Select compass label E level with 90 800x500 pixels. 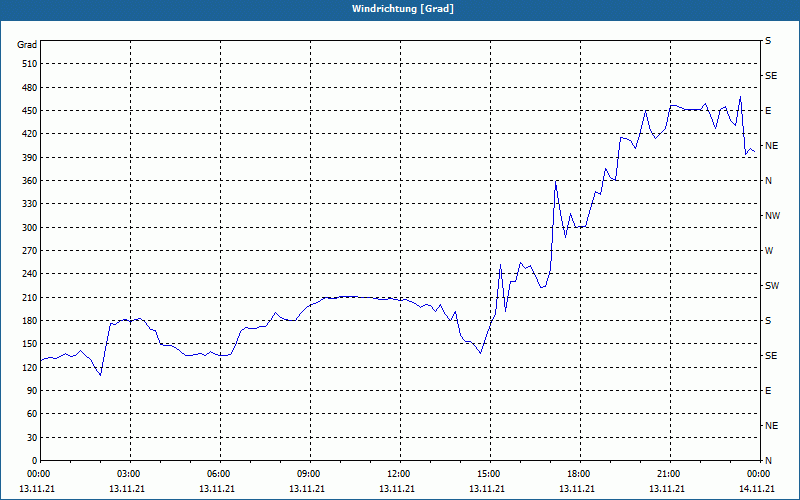pos(768,391)
